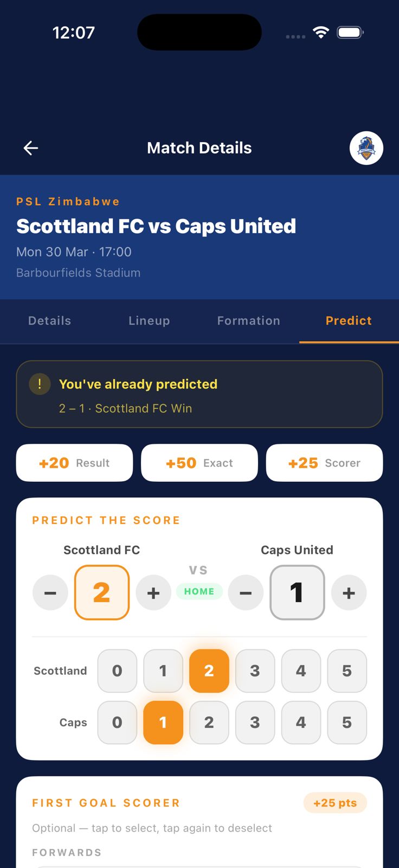The image size is (399, 868).
Task: Increase Scottland FC score with plus icon
Action: coord(153,592)
